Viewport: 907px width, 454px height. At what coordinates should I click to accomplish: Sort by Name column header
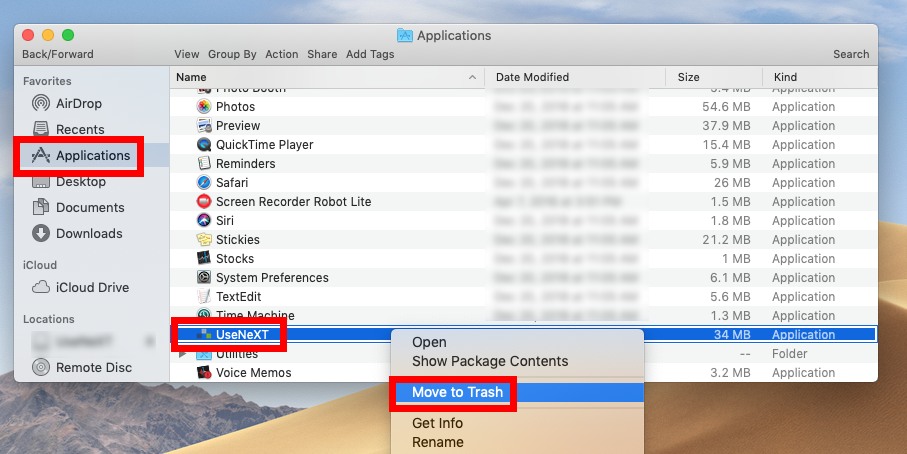click(327, 77)
